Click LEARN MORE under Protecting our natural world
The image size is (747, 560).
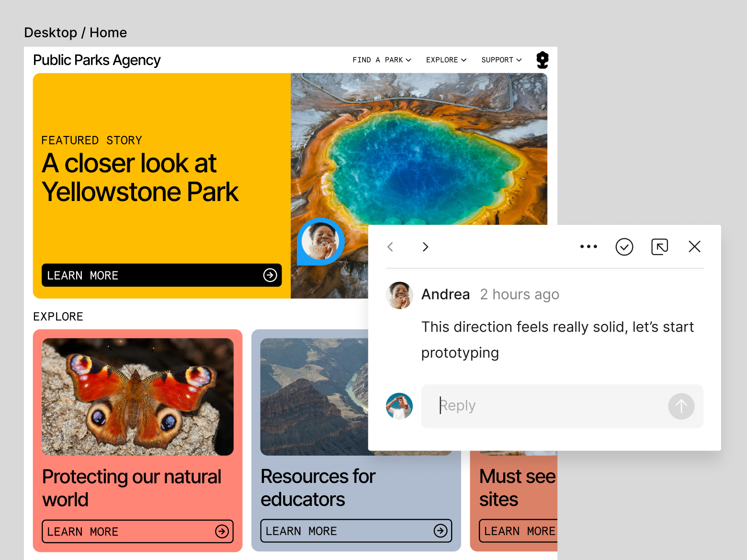137,531
